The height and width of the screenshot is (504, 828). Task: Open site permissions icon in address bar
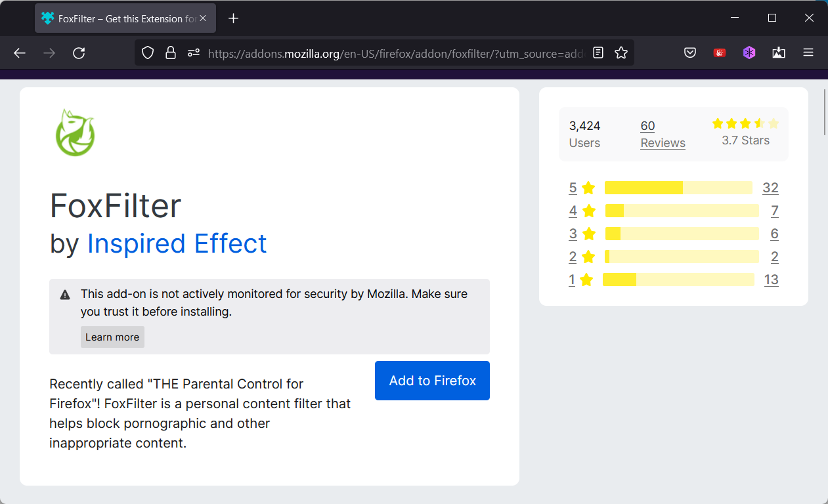(193, 53)
